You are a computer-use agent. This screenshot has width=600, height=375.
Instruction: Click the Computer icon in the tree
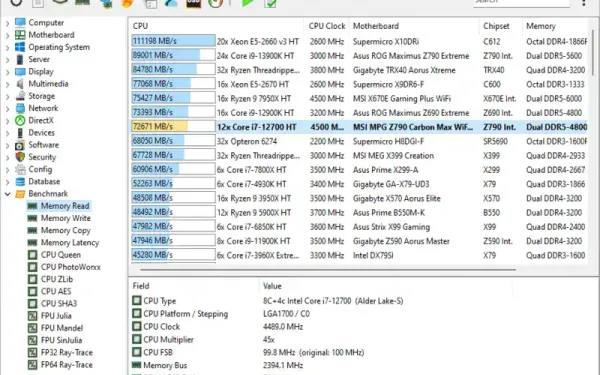click(20, 23)
